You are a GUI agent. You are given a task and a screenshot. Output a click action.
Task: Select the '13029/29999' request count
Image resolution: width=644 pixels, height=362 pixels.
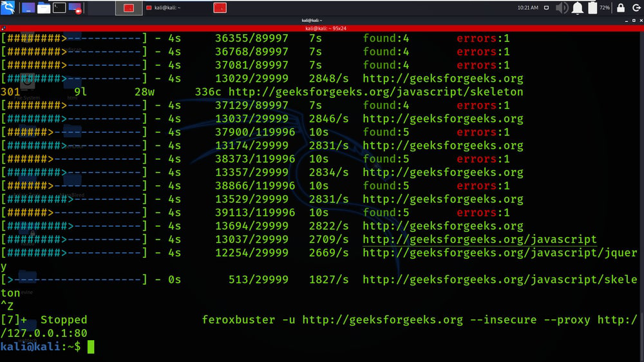(252, 79)
